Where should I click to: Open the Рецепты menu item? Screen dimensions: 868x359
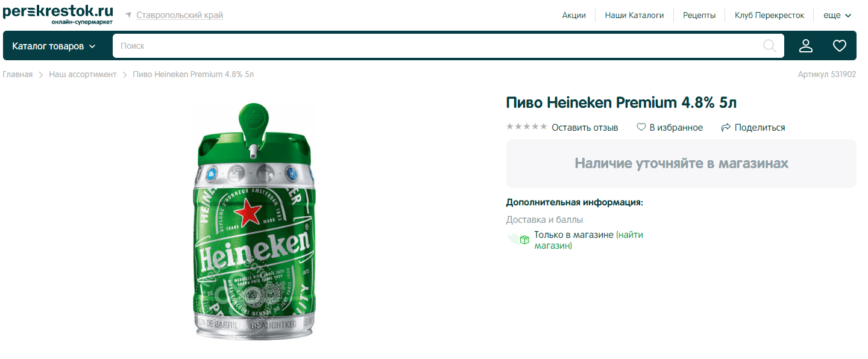coord(699,15)
